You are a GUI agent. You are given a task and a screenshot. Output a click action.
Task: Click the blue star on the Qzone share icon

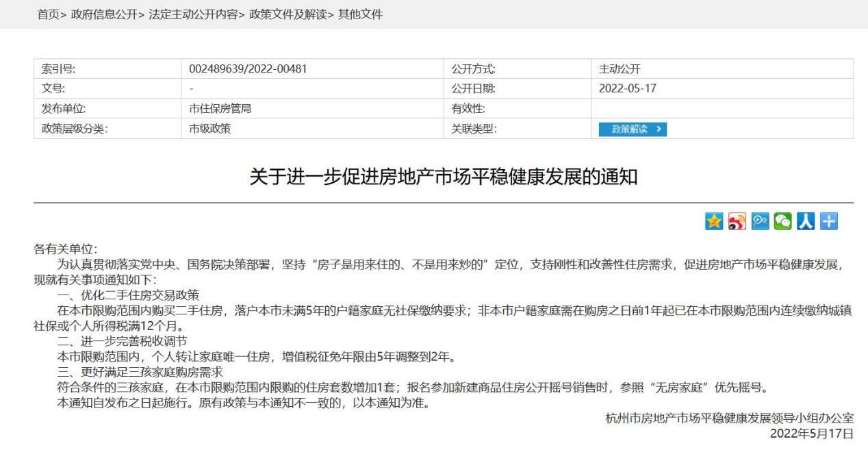(x=715, y=221)
